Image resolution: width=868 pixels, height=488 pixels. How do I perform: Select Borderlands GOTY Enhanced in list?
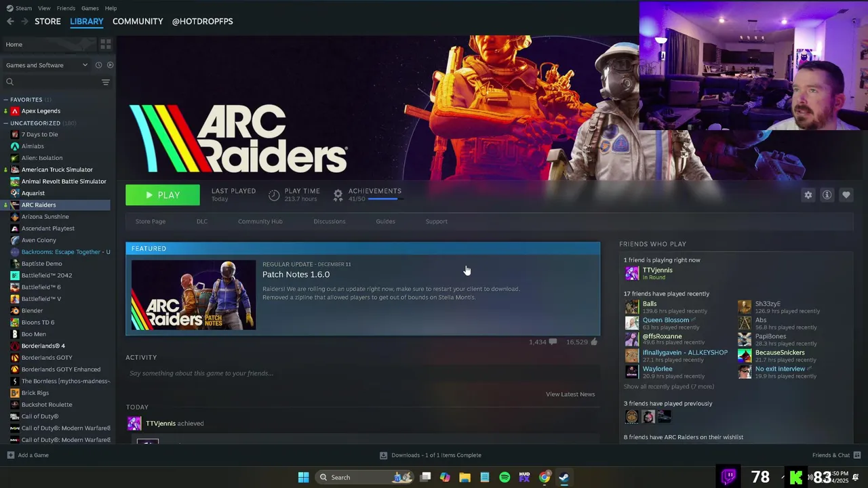(61, 369)
